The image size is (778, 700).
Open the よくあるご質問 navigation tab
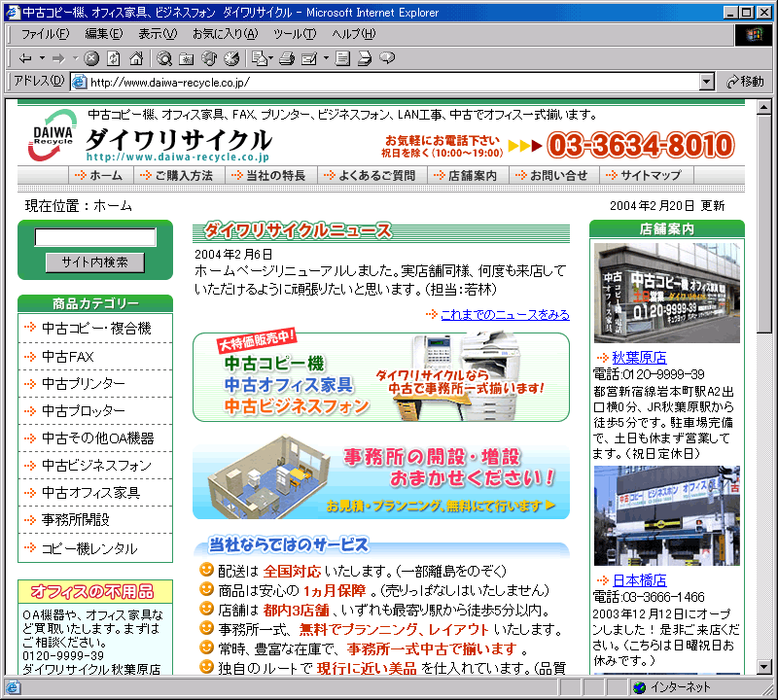(x=372, y=175)
